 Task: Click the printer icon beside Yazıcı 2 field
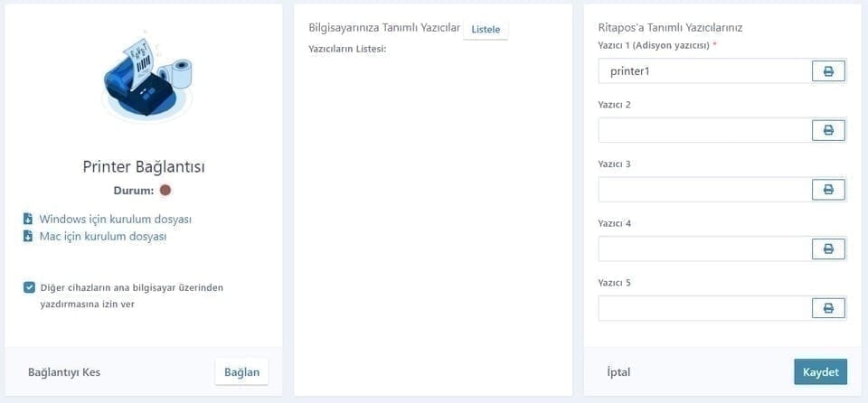coord(828,131)
